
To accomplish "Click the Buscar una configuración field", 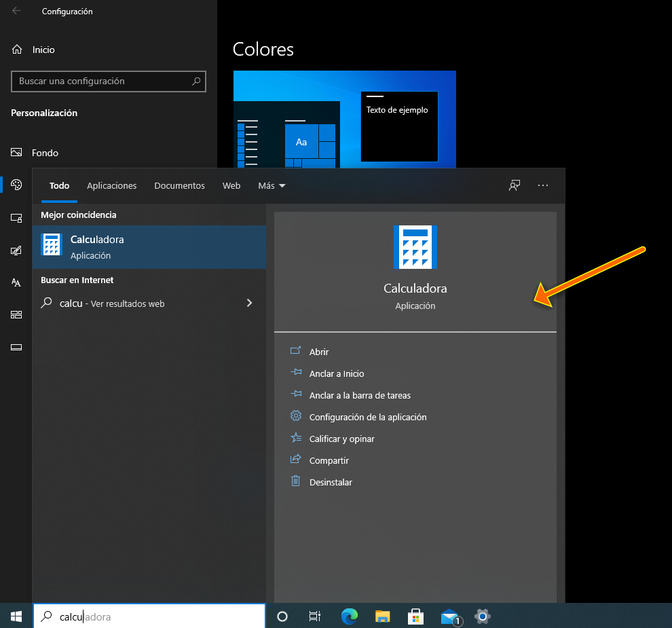I will point(109,81).
